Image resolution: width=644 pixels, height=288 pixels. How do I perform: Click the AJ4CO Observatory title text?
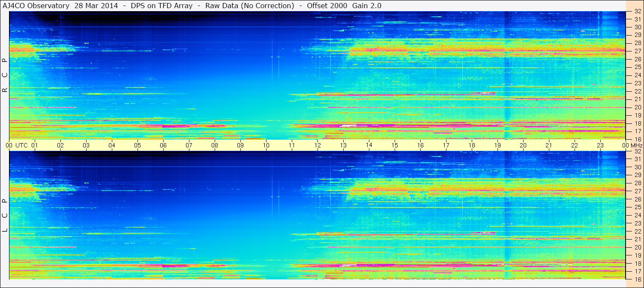coord(36,6)
